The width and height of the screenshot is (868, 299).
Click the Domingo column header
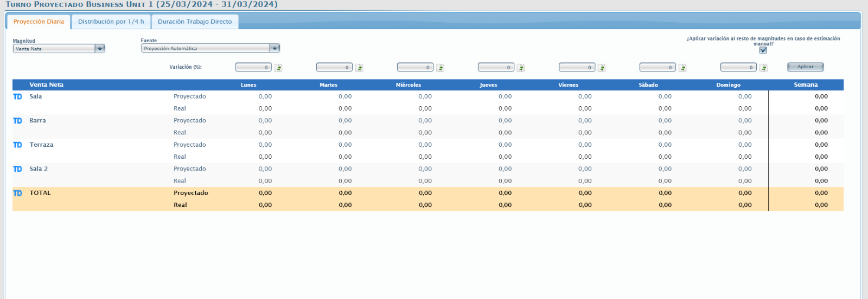point(728,85)
